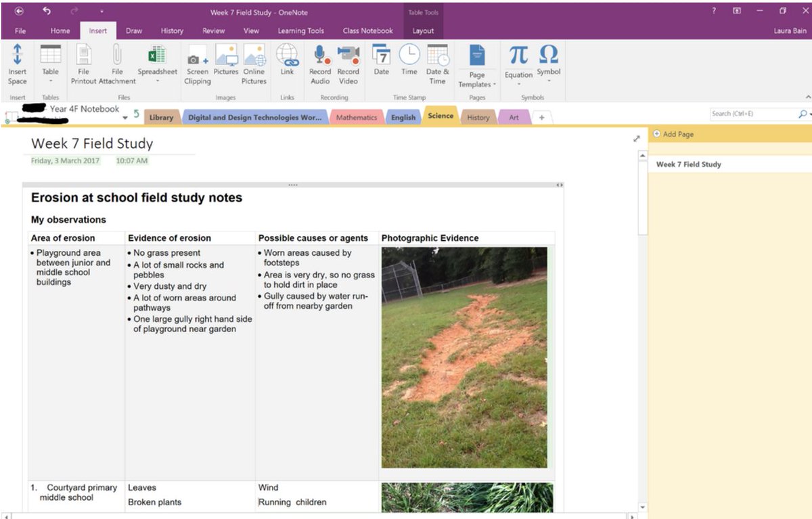Open the Equation dropdown arrow
The image size is (812, 519).
click(x=518, y=85)
